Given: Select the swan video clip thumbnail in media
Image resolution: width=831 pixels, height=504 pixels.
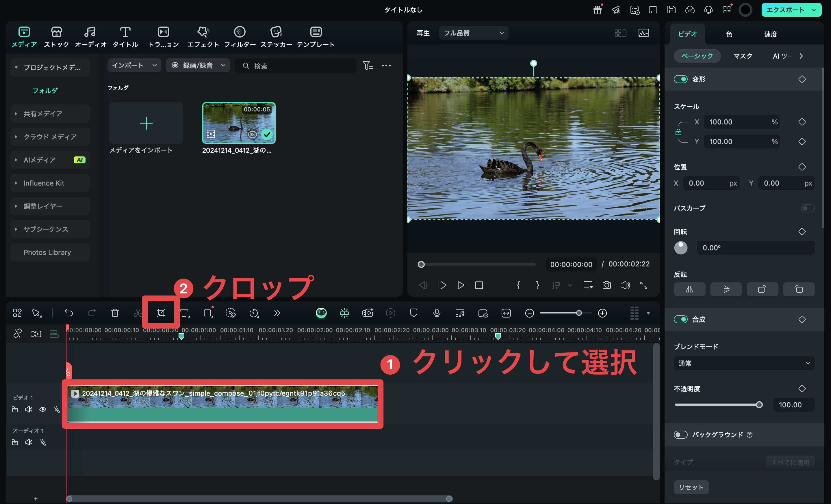Looking at the screenshot, I should pos(239,123).
